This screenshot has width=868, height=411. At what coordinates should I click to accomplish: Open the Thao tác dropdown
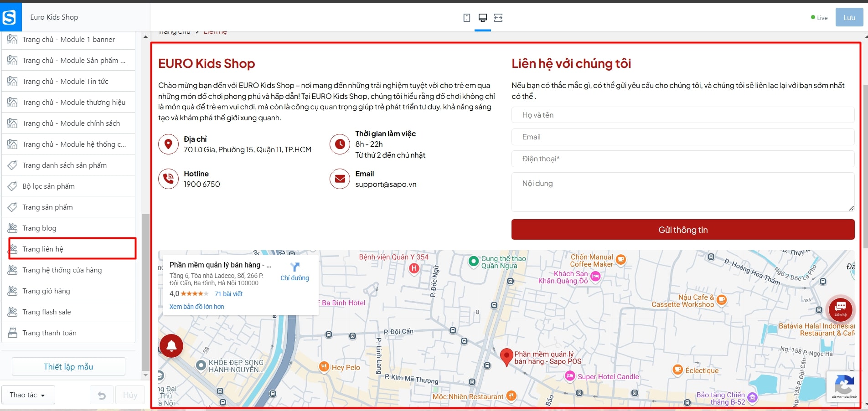pyautogui.click(x=28, y=395)
